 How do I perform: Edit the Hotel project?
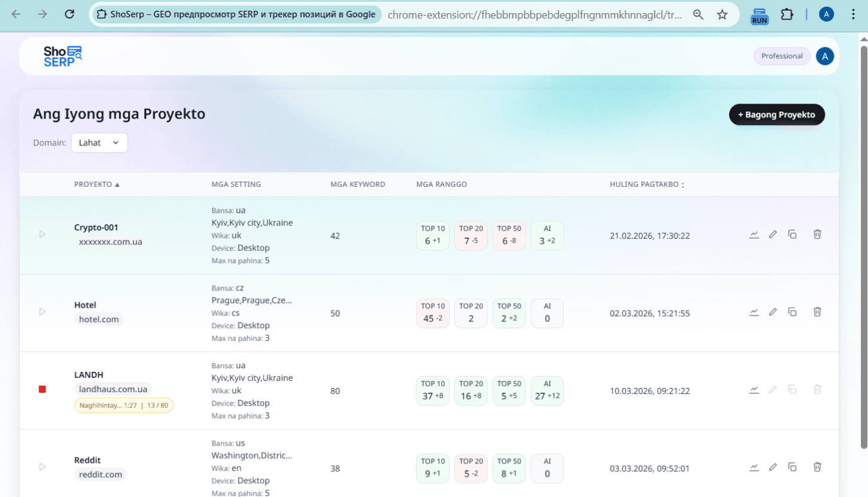(x=773, y=312)
